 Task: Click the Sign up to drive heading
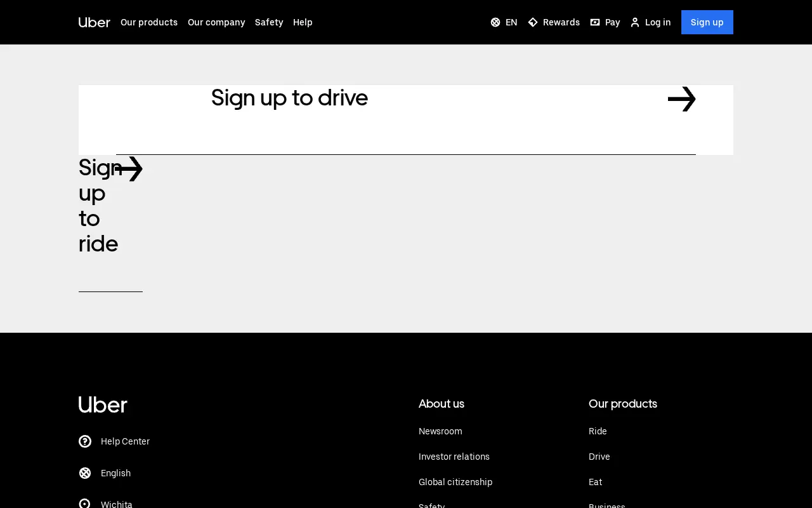289,98
